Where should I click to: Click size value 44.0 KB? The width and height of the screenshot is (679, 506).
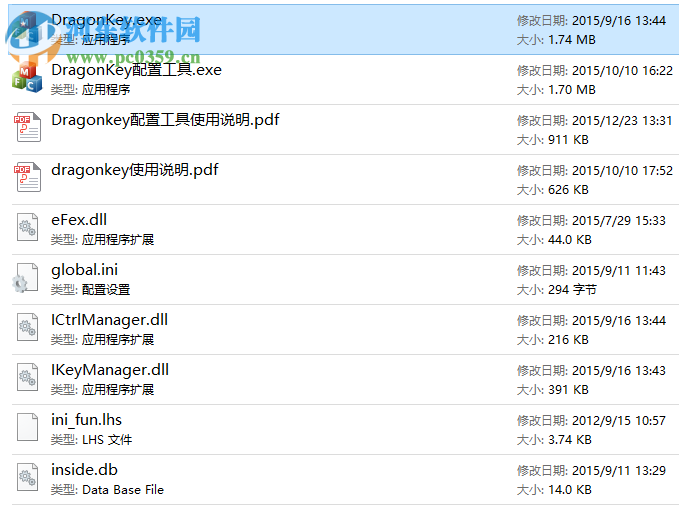570,240
